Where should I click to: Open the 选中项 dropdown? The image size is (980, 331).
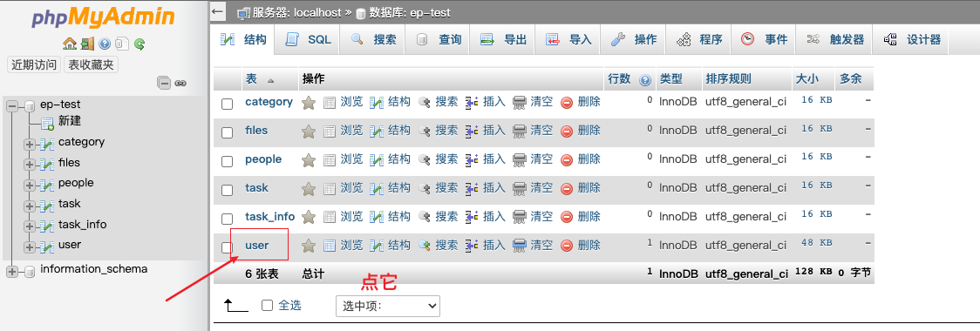[387, 306]
